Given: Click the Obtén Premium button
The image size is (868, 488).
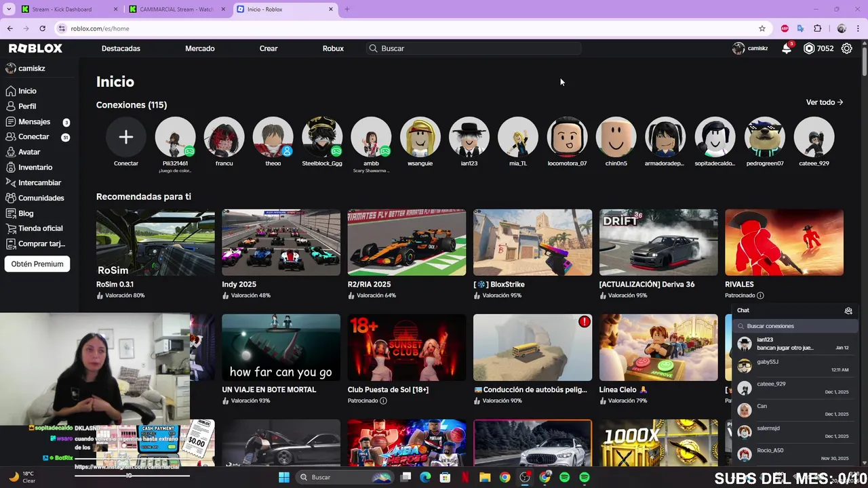Looking at the screenshot, I should pos(37,264).
